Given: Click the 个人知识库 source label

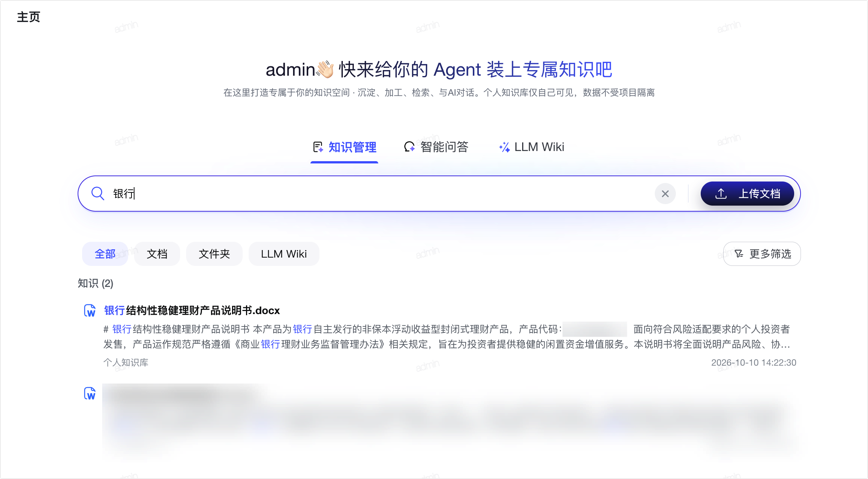Looking at the screenshot, I should 126,363.
